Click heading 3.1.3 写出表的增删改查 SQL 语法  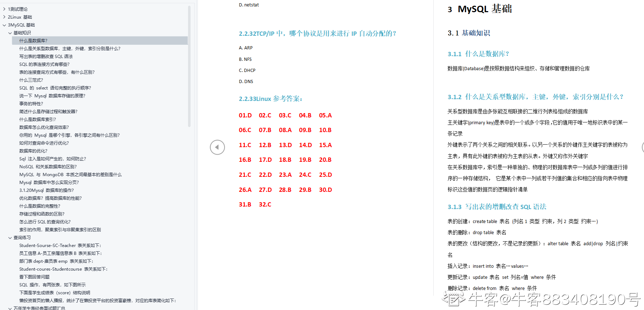(x=497, y=207)
